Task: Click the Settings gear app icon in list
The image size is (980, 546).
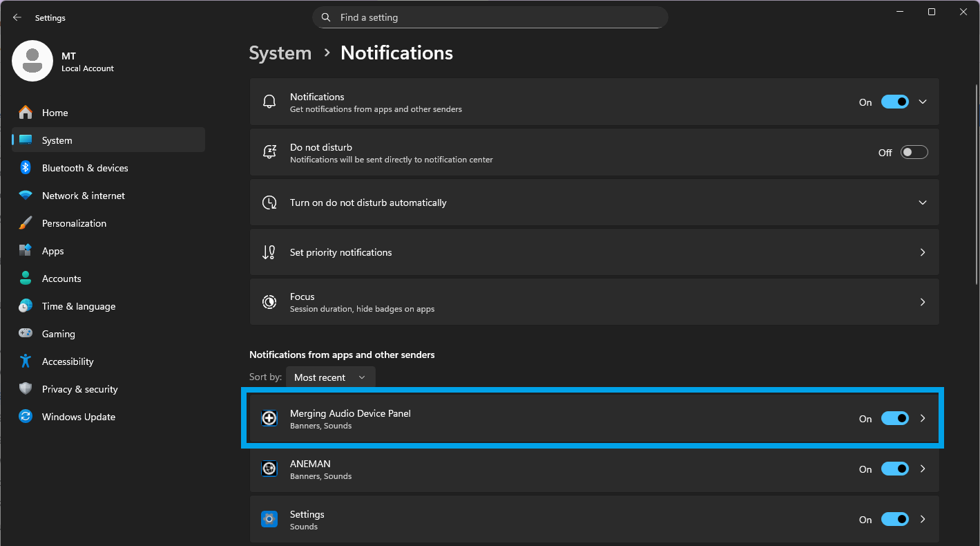Action: pos(269,519)
